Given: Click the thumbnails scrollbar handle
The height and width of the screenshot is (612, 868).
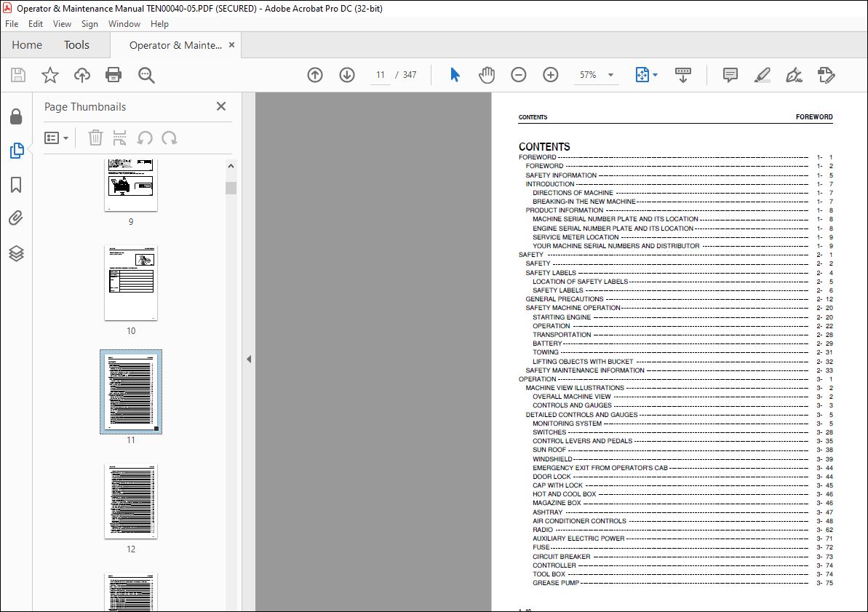Looking at the screenshot, I should 231,188.
